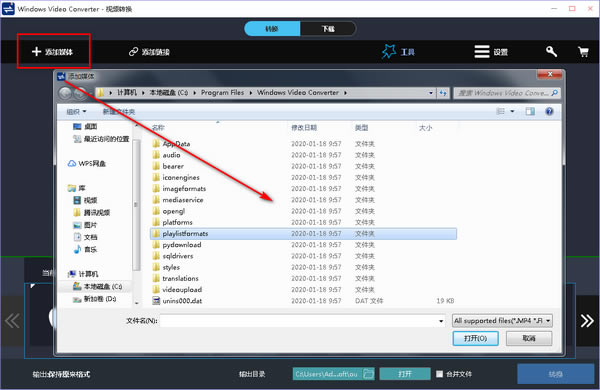Viewport: 600px width, 390px height.
Task: Select Music library in sidebar
Action: click(x=85, y=249)
